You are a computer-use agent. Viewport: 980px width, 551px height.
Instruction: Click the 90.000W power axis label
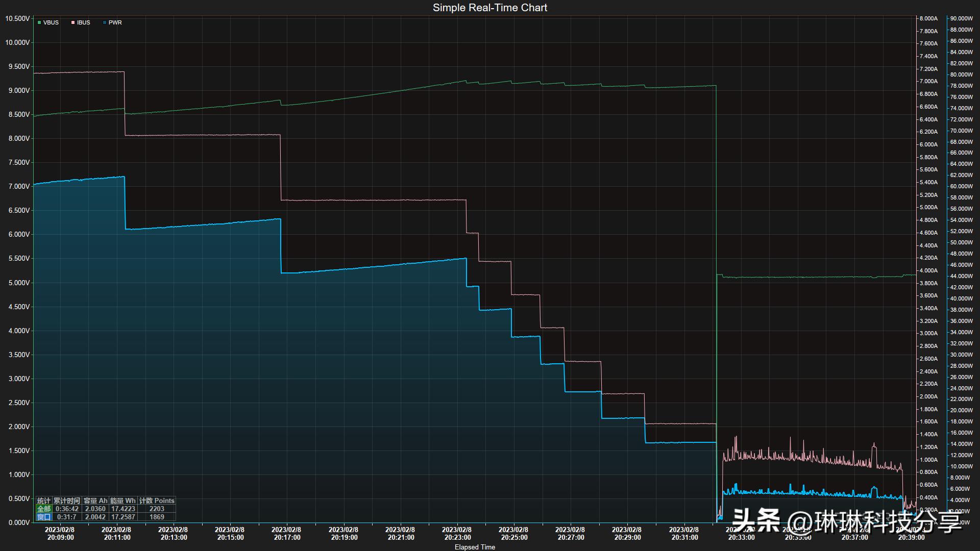tap(961, 18)
